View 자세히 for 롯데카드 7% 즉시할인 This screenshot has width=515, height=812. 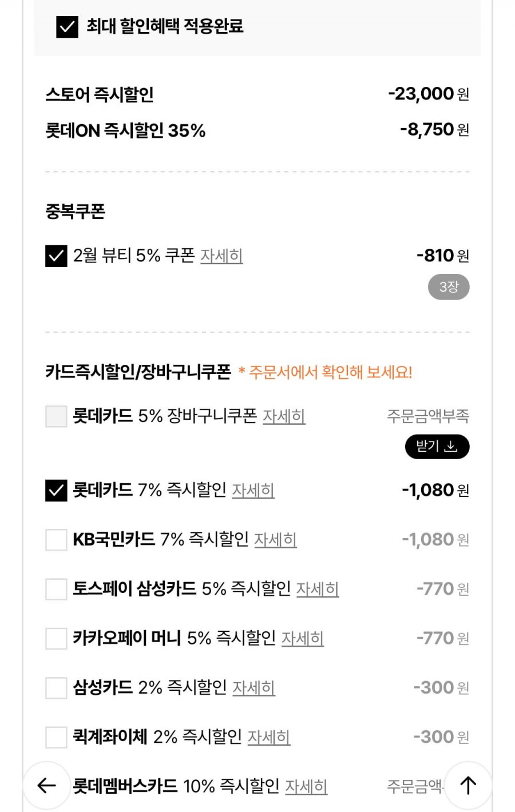click(x=253, y=491)
